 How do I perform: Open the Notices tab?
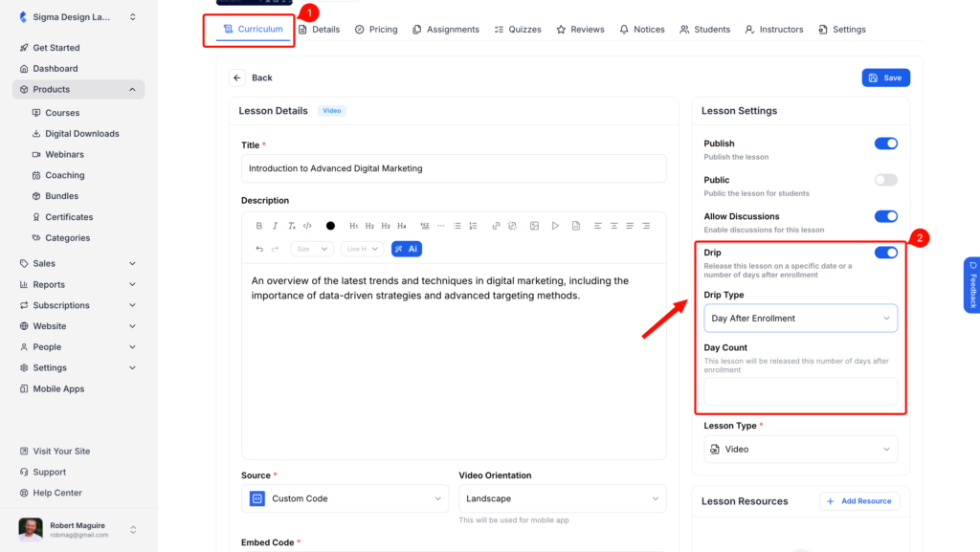tap(642, 30)
